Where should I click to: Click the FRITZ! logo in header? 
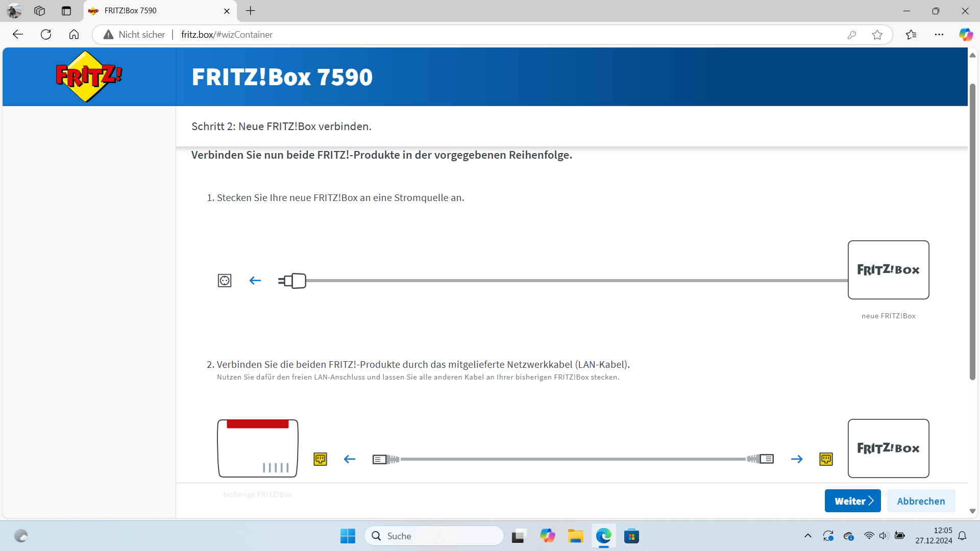coord(89,77)
